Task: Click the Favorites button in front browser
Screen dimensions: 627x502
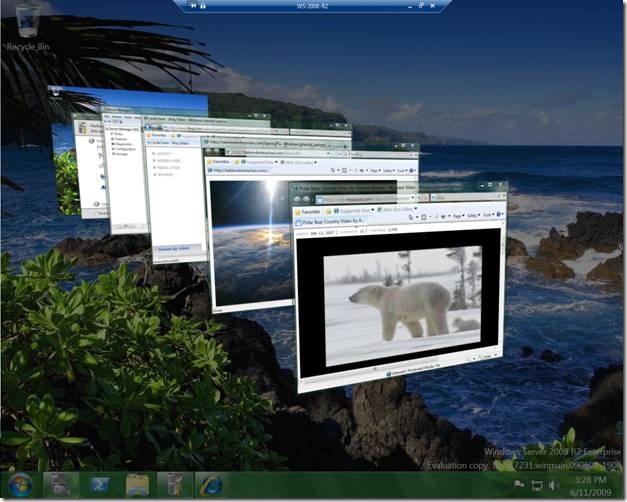Action: 310,212
